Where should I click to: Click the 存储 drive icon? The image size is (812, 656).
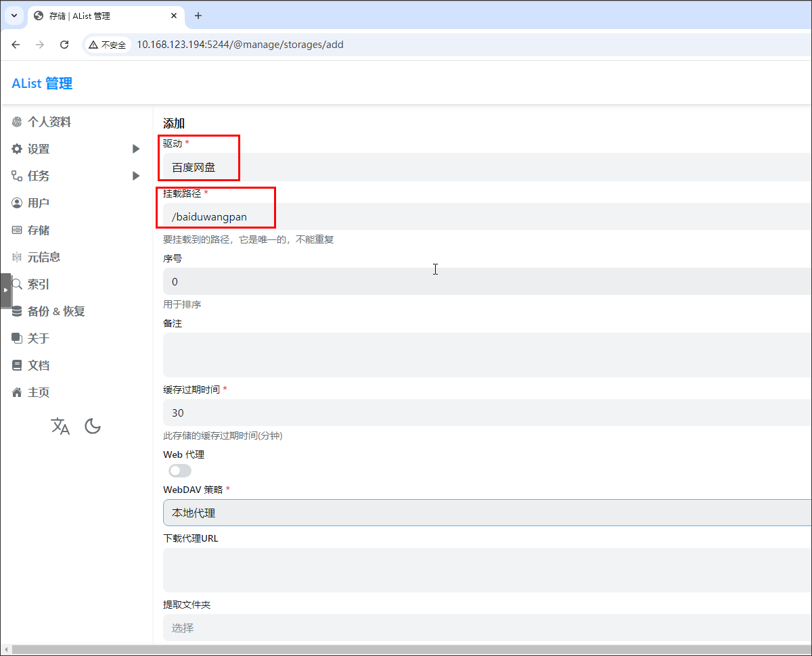point(17,231)
